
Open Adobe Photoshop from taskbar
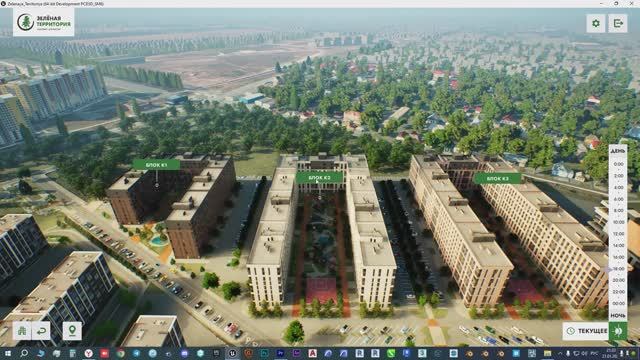click(264, 353)
